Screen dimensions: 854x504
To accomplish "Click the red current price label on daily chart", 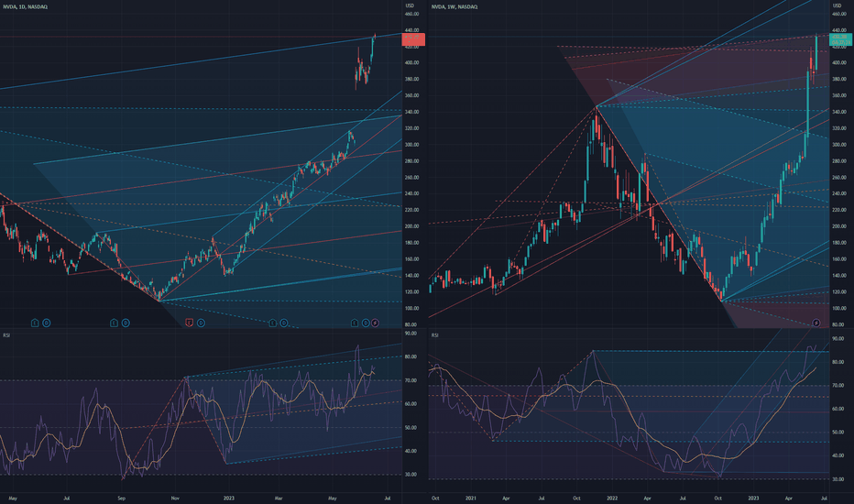I will (413, 39).
